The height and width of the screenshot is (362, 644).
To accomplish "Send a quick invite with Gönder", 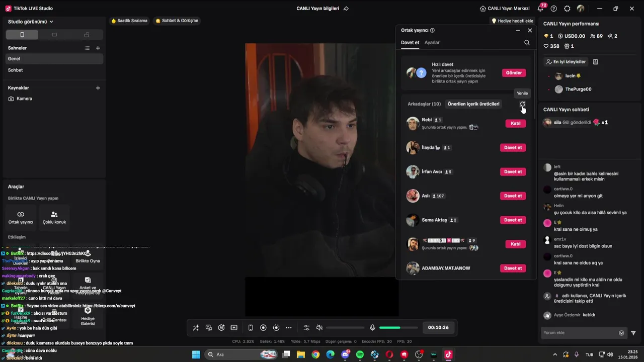I will pos(514,73).
